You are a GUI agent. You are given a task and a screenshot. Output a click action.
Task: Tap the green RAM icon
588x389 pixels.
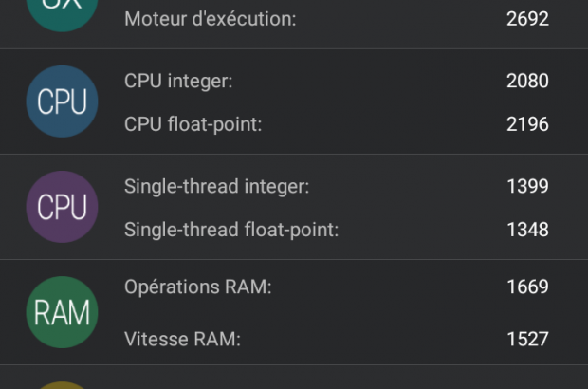[62, 312]
